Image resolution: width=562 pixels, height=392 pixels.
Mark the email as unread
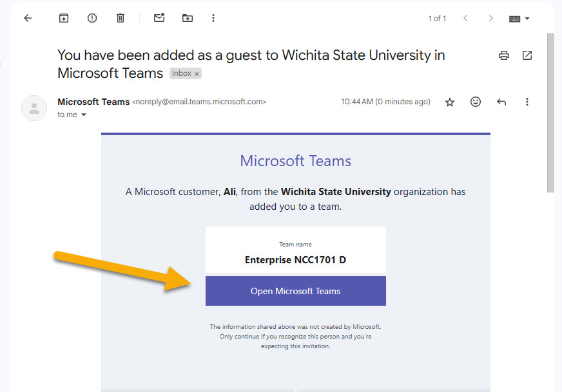(x=159, y=17)
